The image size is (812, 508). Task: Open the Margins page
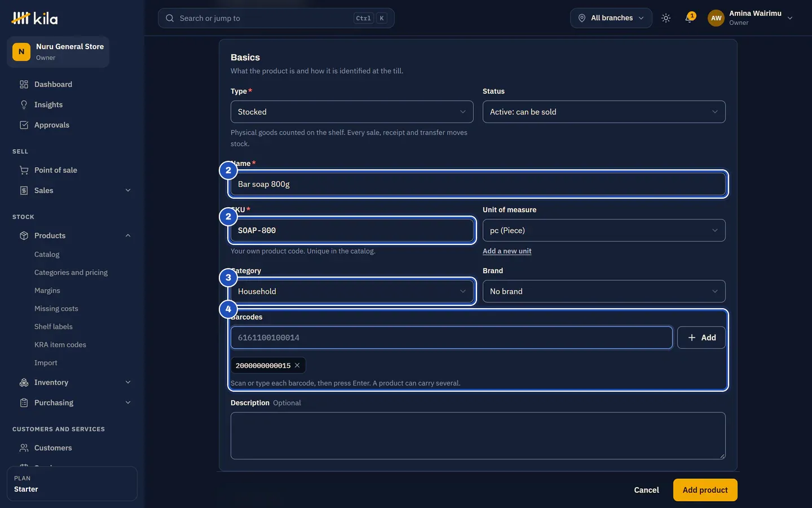tap(47, 291)
